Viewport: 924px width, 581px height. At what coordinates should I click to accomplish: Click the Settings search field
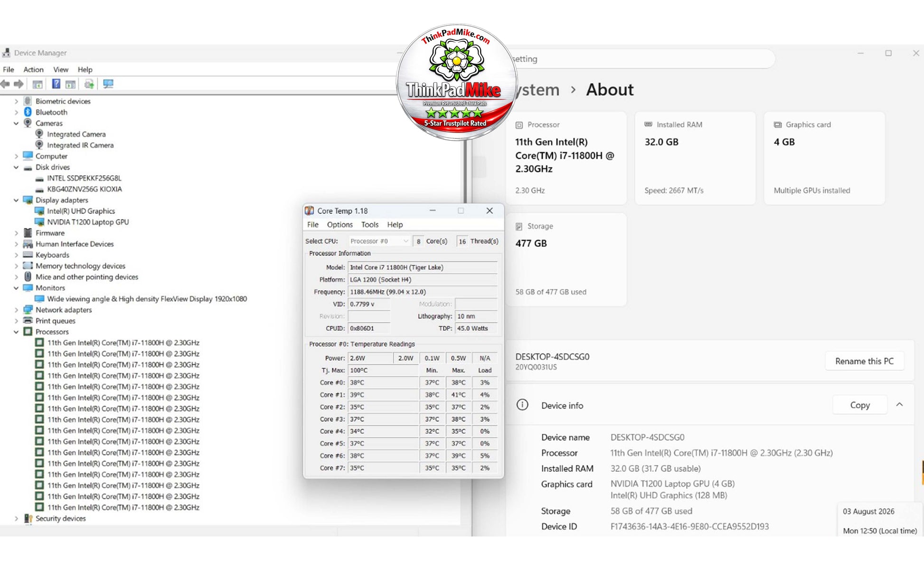643,59
